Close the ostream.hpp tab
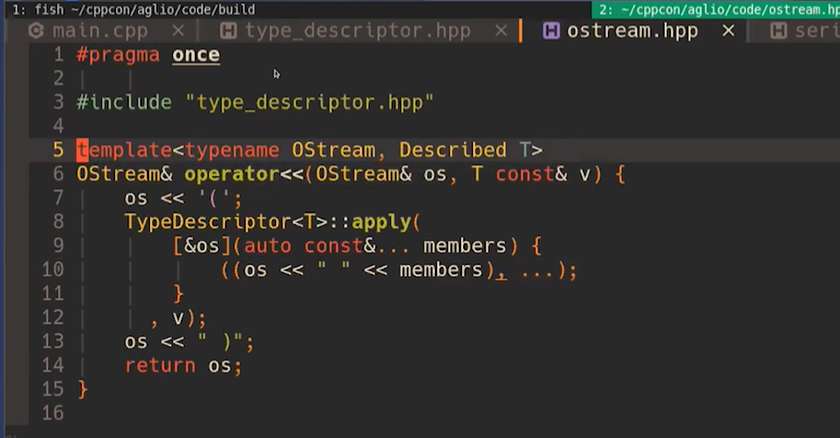The width and height of the screenshot is (840, 438). coord(728,31)
